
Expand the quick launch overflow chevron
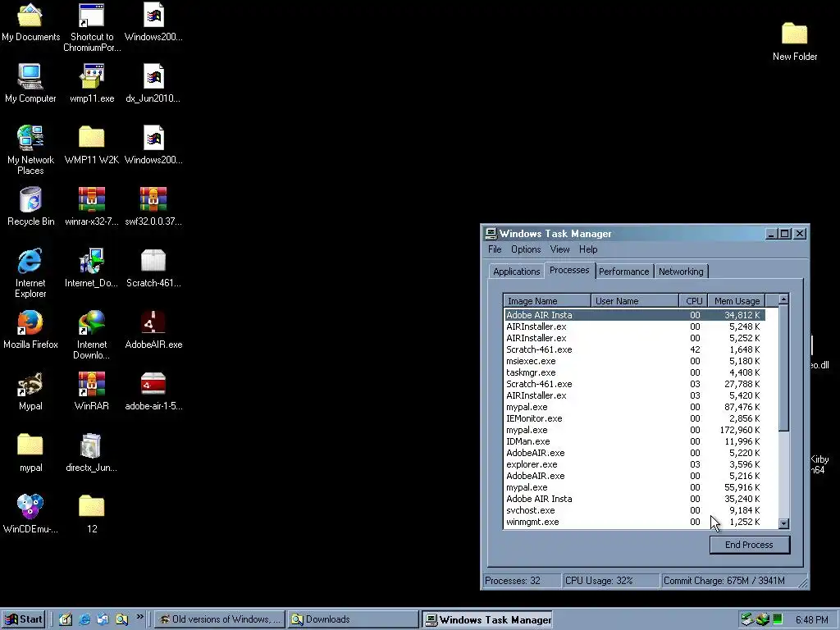pyautogui.click(x=139, y=617)
